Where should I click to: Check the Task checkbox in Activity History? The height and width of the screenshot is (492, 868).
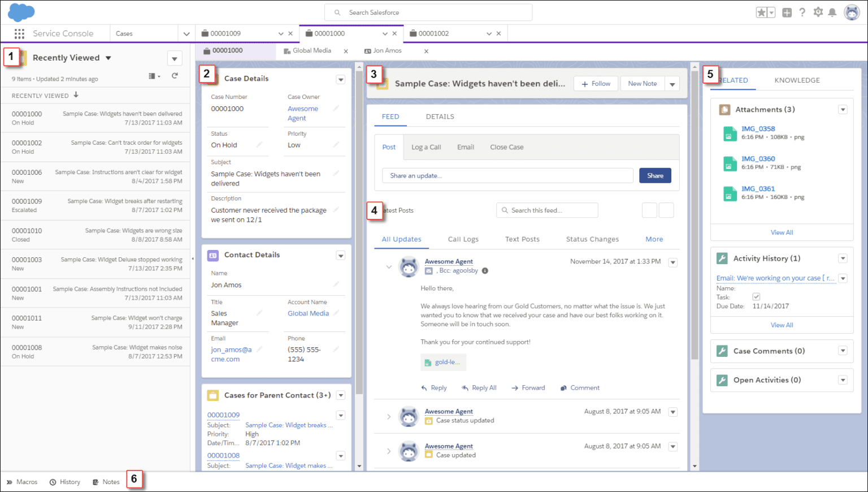pos(756,296)
